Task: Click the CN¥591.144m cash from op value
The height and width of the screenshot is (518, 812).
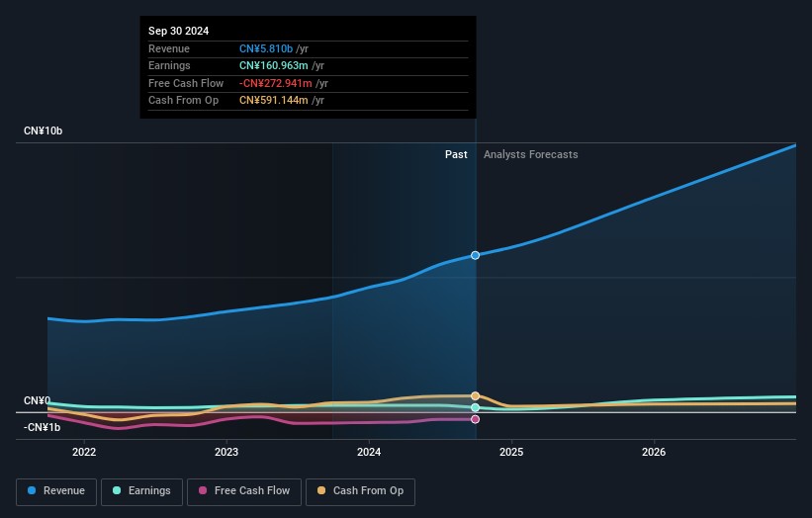Action: point(273,101)
